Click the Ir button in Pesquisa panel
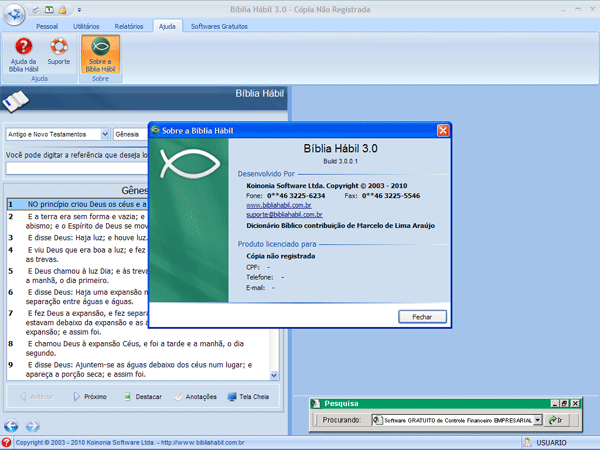The height and width of the screenshot is (450, 600). [557, 420]
